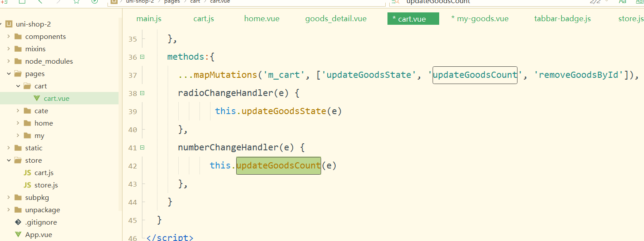Viewport: 644px width, 241px height.
Task: Click the components folder icon
Action: click(18, 37)
